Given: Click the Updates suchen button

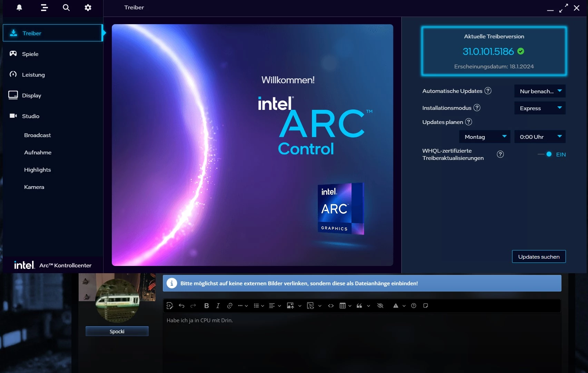Looking at the screenshot, I should click(539, 257).
